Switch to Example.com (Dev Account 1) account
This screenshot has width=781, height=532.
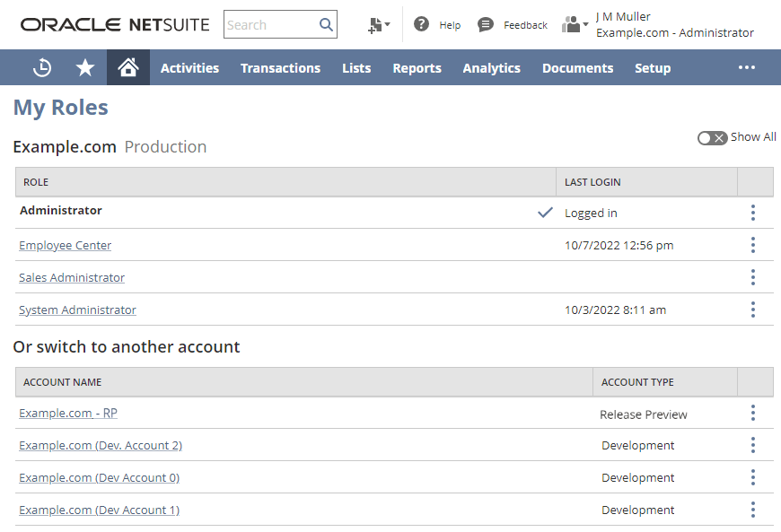pyautogui.click(x=99, y=510)
